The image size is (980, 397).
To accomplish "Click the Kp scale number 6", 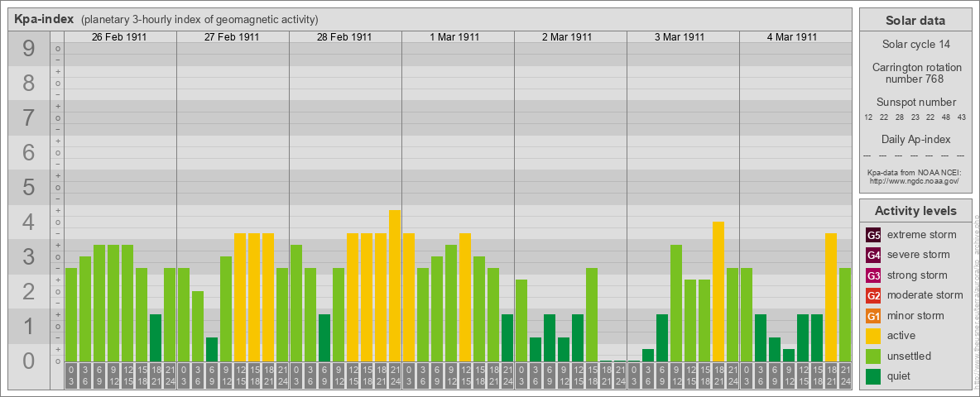I will point(29,152).
